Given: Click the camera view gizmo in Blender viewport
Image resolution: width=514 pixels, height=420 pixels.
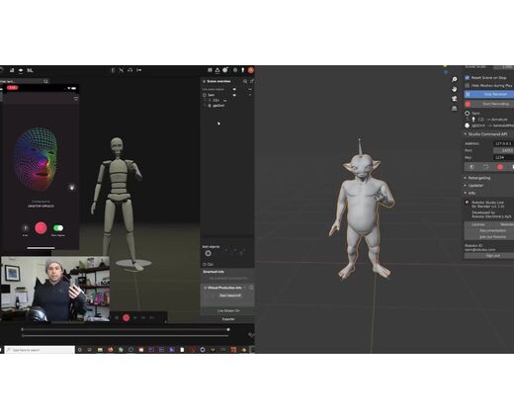Looking at the screenshot, I should click(x=455, y=99).
